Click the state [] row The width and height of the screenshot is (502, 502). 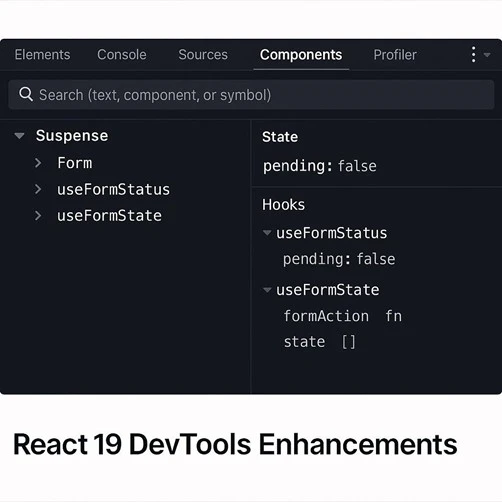click(320, 342)
